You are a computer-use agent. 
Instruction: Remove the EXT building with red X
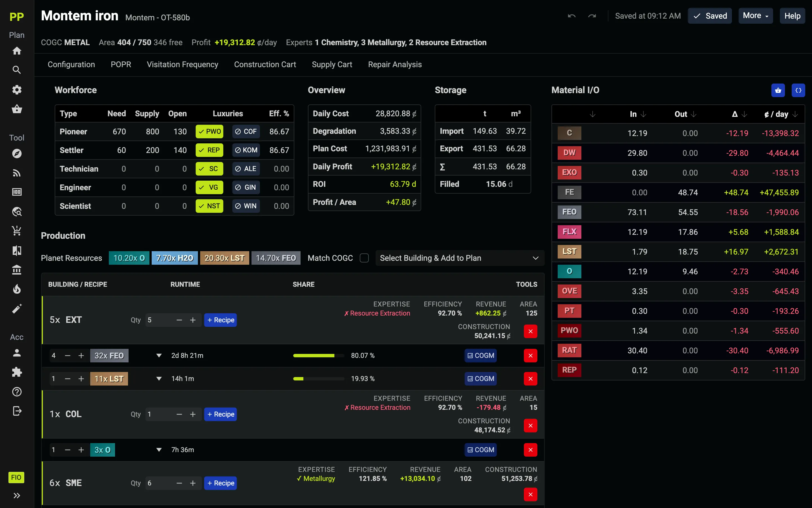[531, 331]
